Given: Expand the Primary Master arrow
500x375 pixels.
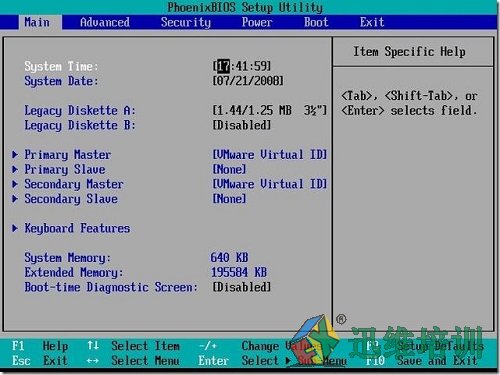Looking at the screenshot, I should tap(15, 155).
